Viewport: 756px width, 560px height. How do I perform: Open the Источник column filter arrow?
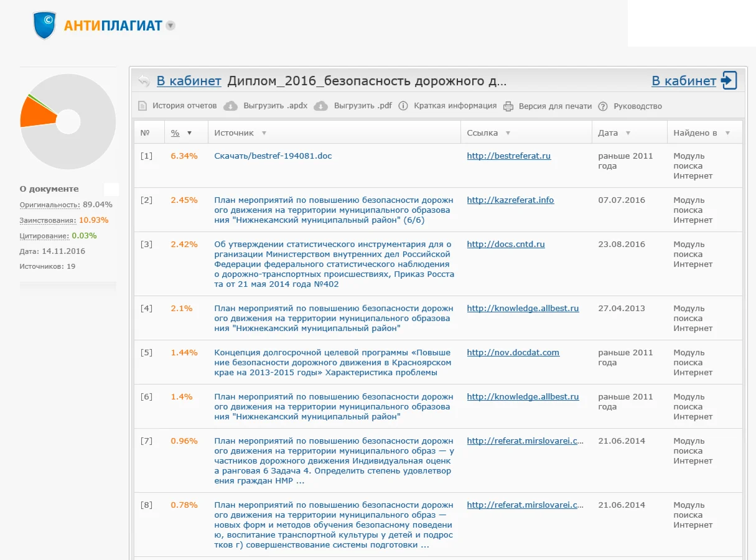pos(264,133)
